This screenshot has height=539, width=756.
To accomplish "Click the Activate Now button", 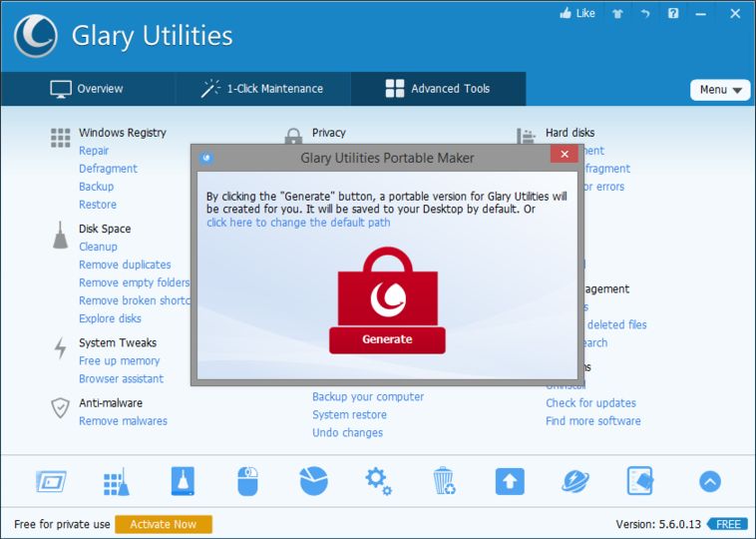I will tap(164, 524).
